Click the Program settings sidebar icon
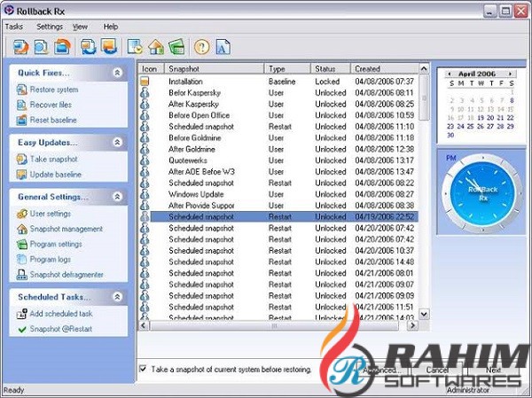Image resolution: width=532 pixels, height=398 pixels. click(x=21, y=245)
